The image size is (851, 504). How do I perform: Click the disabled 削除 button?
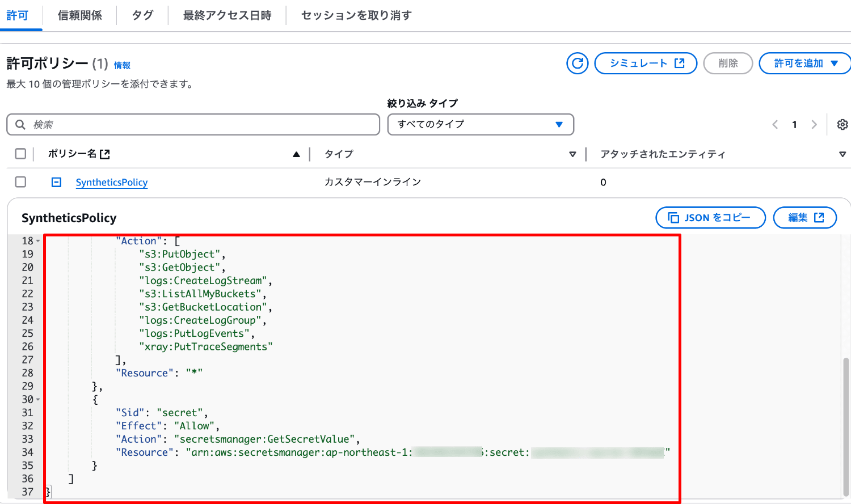coord(728,63)
